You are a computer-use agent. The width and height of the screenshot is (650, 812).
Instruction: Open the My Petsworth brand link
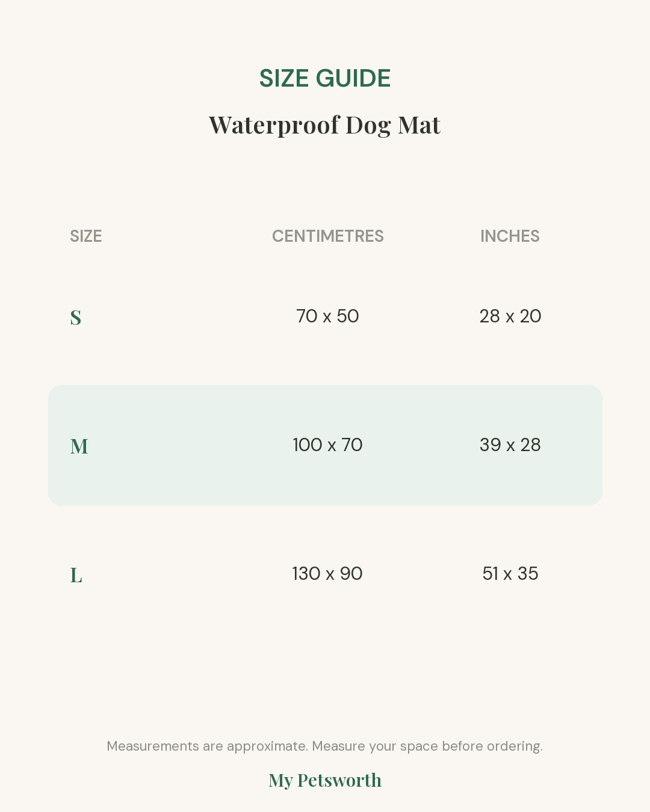click(325, 780)
